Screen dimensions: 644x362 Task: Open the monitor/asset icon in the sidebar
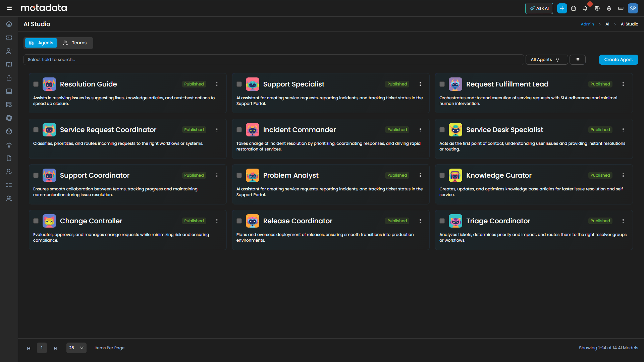click(9, 91)
